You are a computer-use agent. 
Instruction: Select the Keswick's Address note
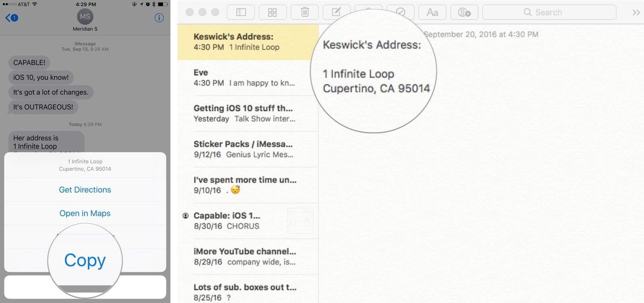pyautogui.click(x=248, y=42)
